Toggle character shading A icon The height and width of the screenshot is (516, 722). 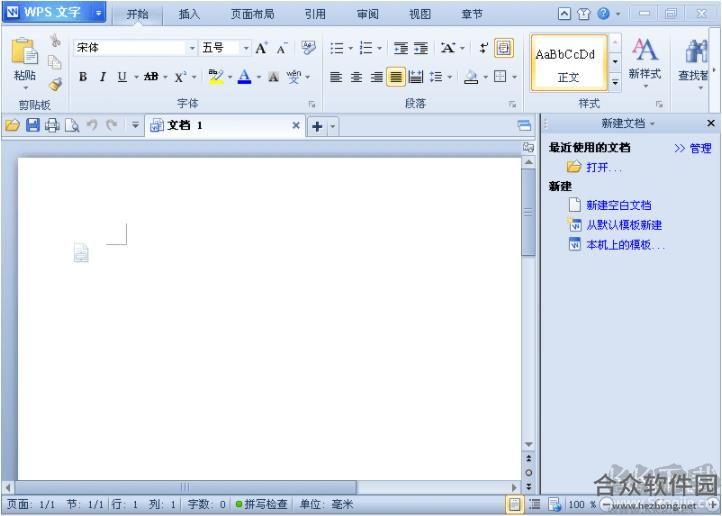click(274, 76)
